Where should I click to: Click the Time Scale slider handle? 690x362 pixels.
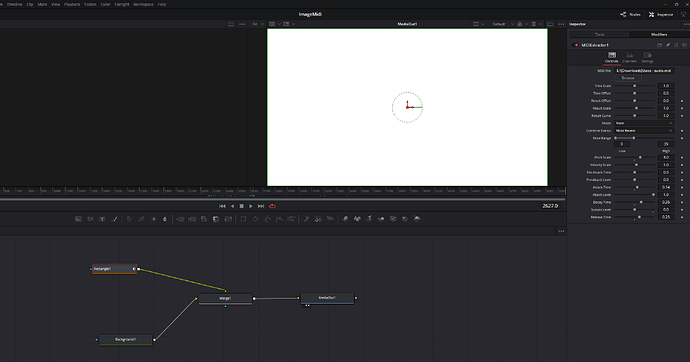[634, 86]
